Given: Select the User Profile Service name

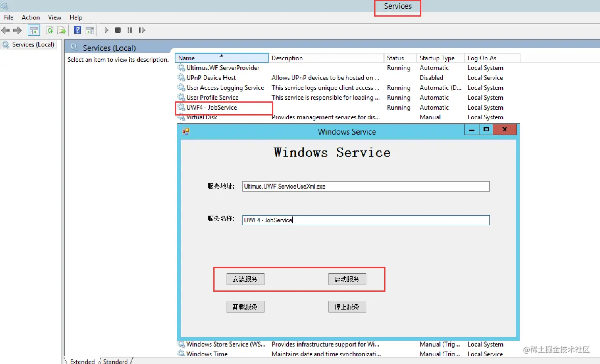Looking at the screenshot, I should (212, 98).
